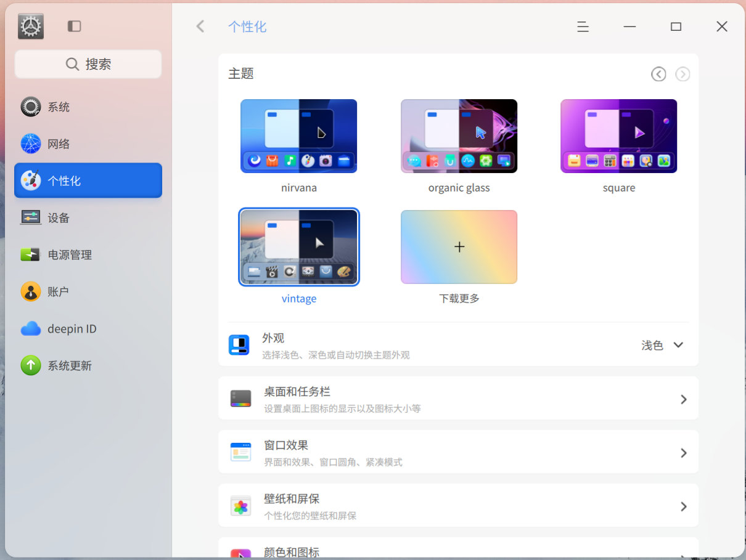Image resolution: width=746 pixels, height=560 pixels.
Task: Click the 系统更新 green arrow icon
Action: pos(31,365)
